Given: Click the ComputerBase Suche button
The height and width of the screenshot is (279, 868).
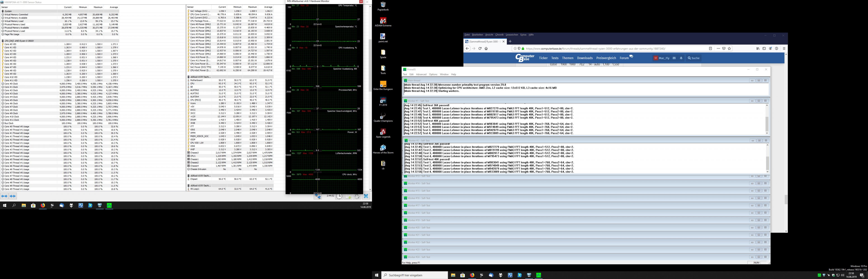Looking at the screenshot, I should 693,58.
